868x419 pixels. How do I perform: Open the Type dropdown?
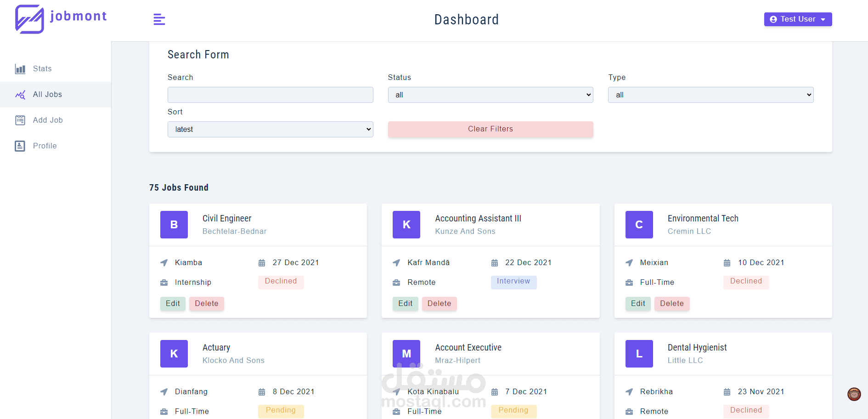(710, 95)
